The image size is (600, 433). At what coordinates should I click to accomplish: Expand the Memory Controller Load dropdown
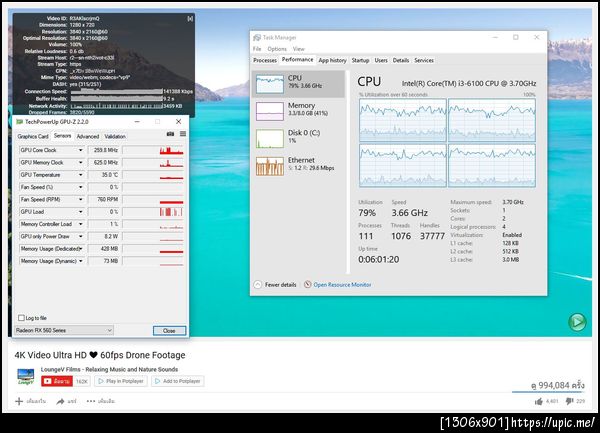(x=80, y=224)
